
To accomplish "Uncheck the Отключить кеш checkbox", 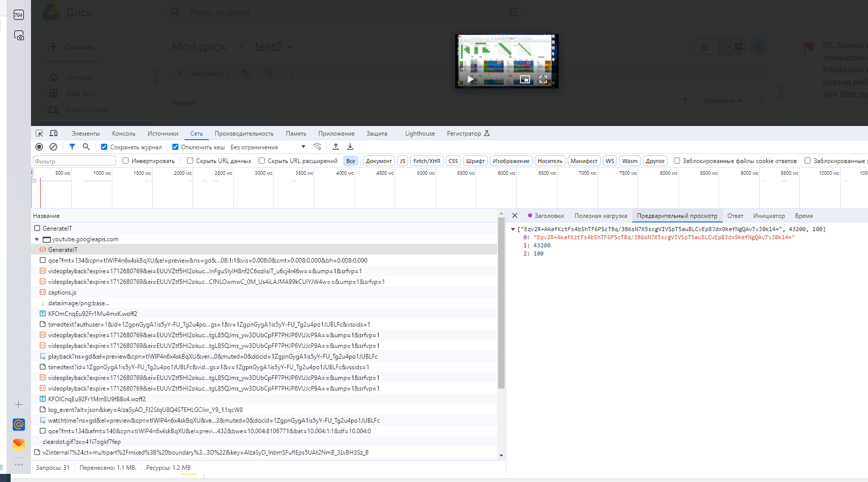I will [x=175, y=147].
